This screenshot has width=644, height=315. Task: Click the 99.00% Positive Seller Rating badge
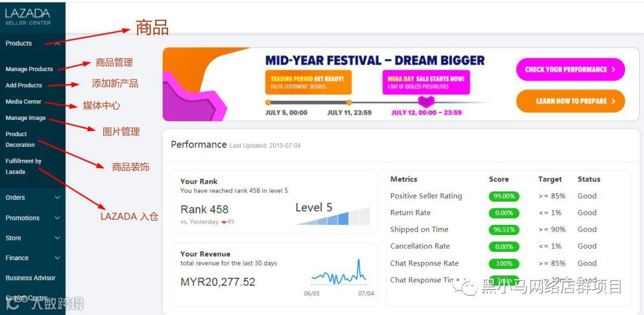pyautogui.click(x=504, y=196)
